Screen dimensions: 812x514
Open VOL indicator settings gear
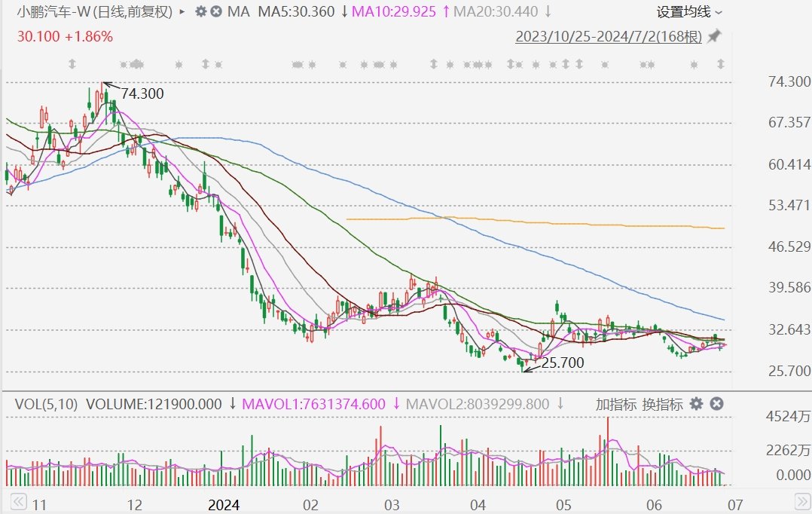[697, 404]
